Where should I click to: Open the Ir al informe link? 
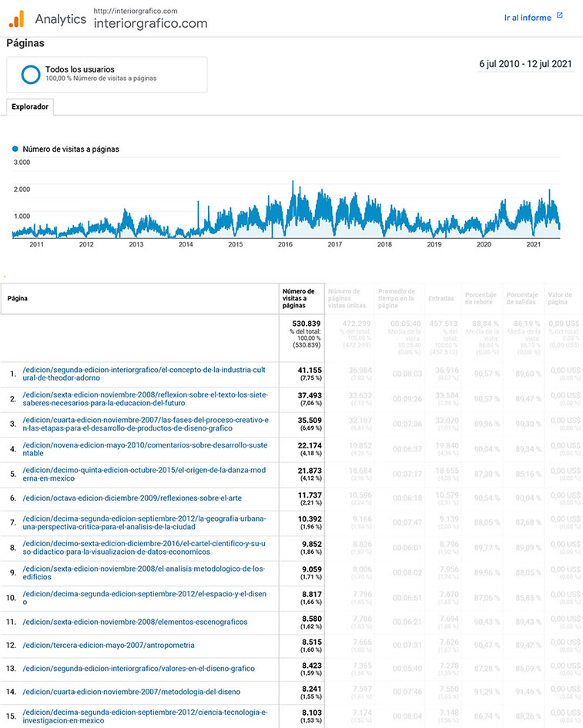(528, 18)
